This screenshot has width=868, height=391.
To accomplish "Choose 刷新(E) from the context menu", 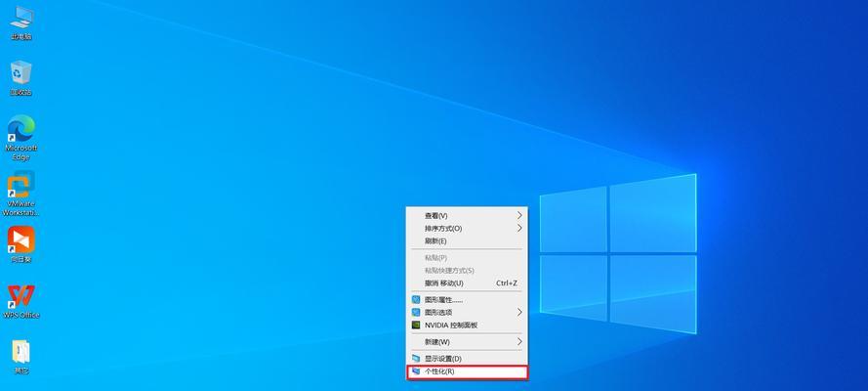I will coord(467,240).
